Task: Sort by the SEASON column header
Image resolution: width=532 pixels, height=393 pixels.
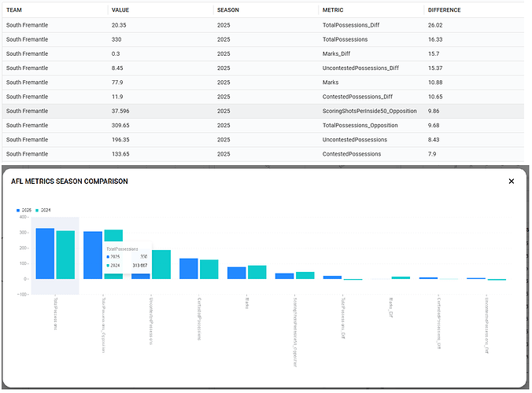Action: click(228, 10)
